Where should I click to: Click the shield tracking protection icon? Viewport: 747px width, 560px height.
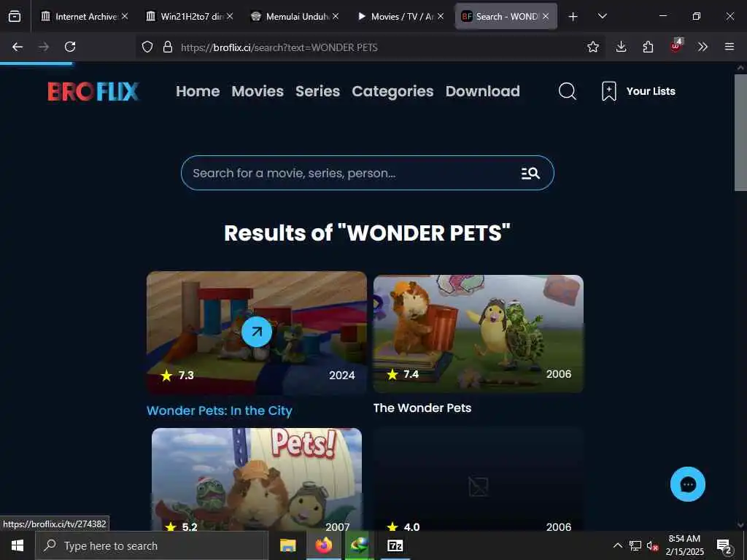[147, 47]
